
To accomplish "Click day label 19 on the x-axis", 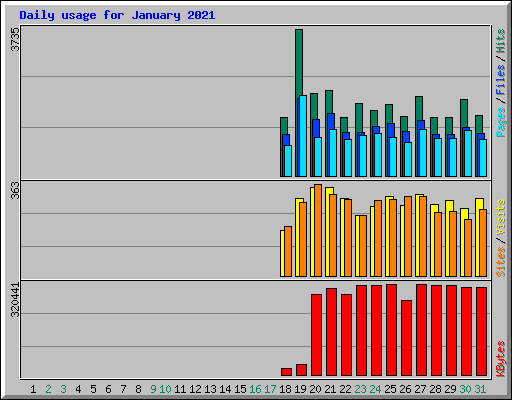I will (300, 389).
